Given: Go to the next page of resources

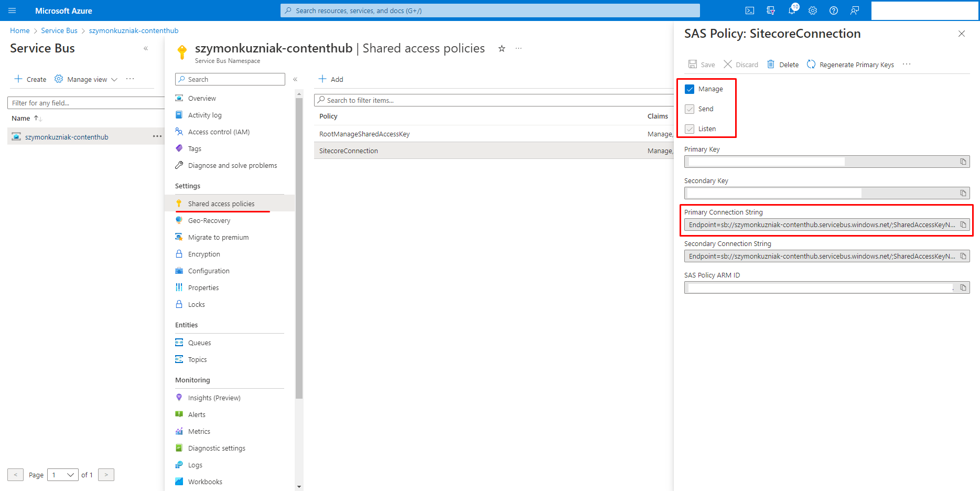Looking at the screenshot, I should point(106,475).
